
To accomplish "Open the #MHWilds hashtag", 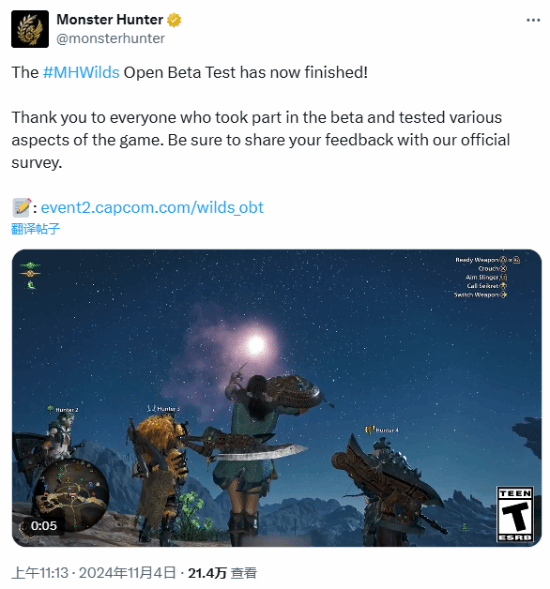I will coord(81,72).
